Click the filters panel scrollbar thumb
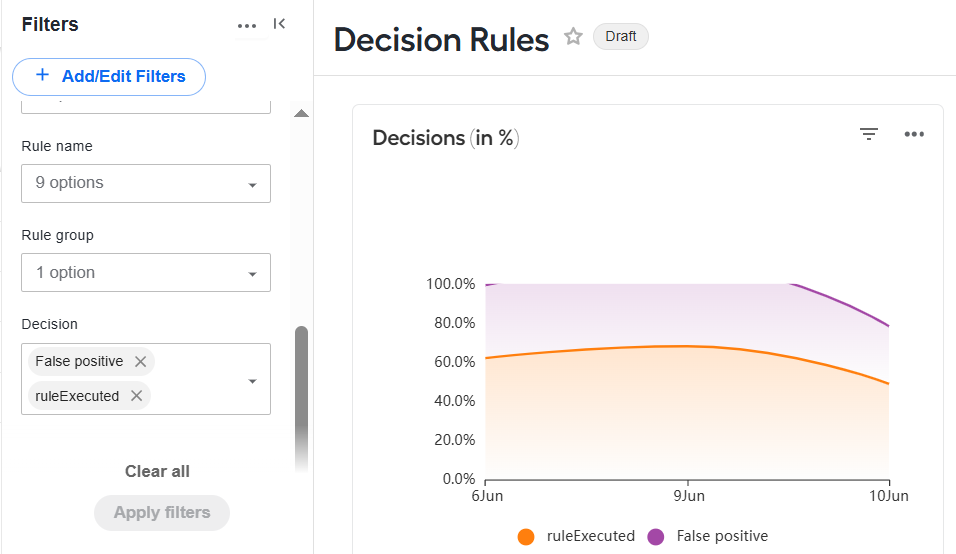 pos(301,399)
